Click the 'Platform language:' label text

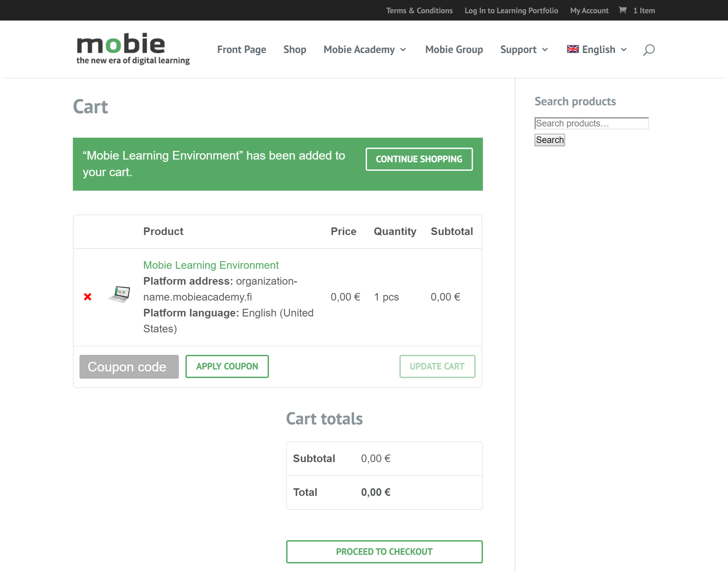pos(191,313)
